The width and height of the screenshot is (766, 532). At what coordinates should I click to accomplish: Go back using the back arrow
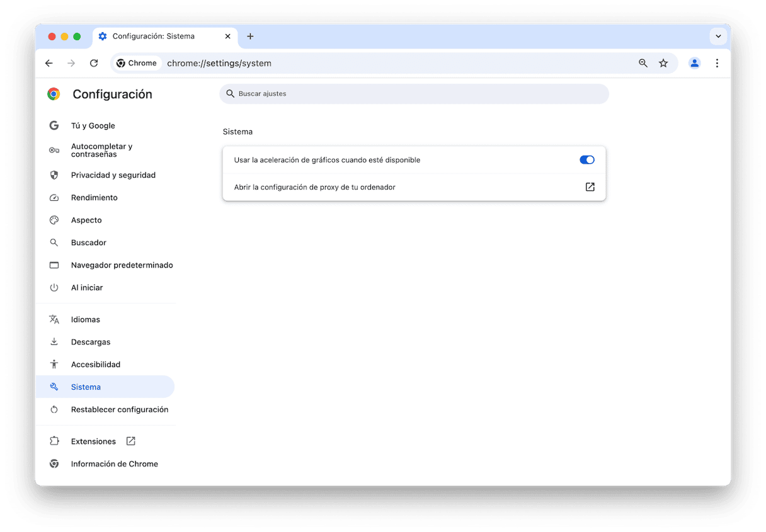[49, 63]
